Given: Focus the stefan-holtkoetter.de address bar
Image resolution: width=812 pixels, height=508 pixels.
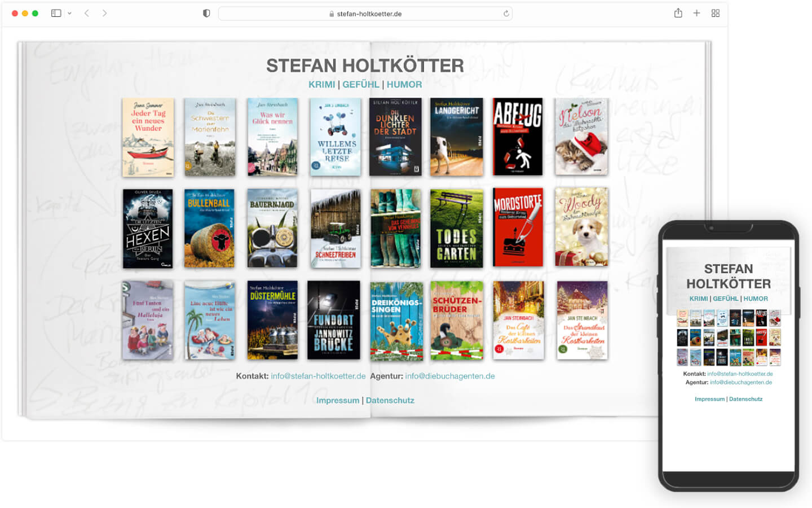Looking at the screenshot, I should (365, 14).
